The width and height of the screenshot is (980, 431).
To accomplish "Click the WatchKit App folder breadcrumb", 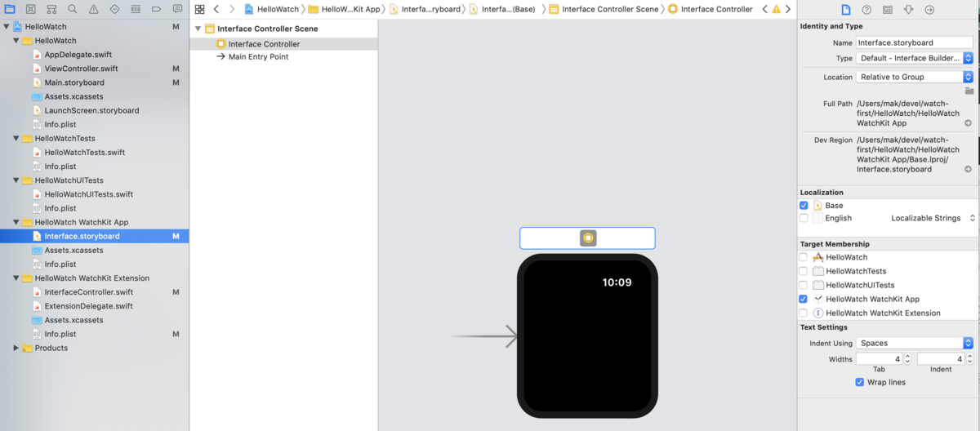I will (x=344, y=9).
